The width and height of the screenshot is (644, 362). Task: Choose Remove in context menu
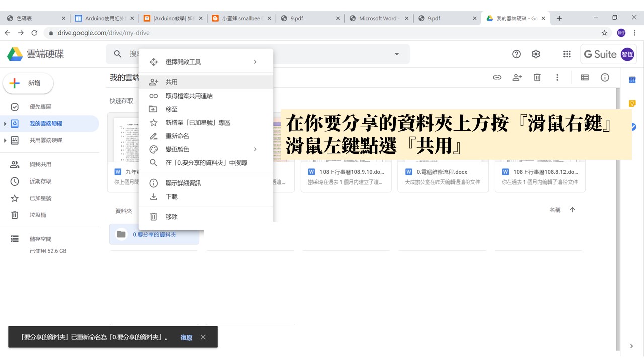click(206, 217)
